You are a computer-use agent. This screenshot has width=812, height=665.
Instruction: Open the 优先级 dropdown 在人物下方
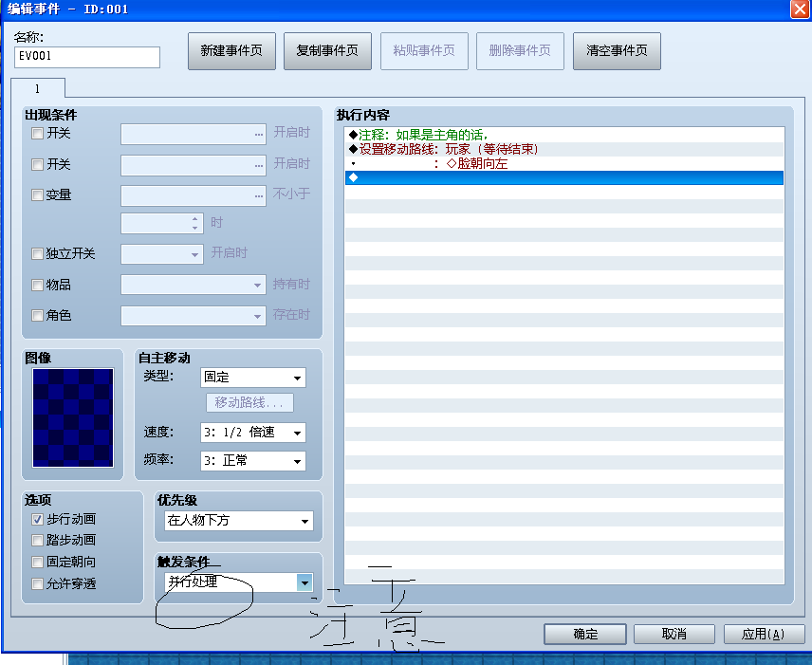coord(239,521)
